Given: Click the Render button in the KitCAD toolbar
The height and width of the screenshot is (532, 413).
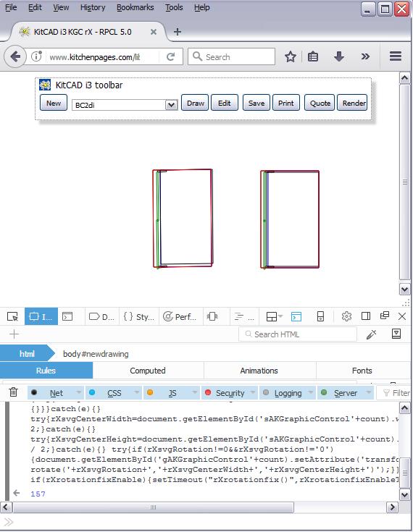Looking at the screenshot, I should click(352, 103).
